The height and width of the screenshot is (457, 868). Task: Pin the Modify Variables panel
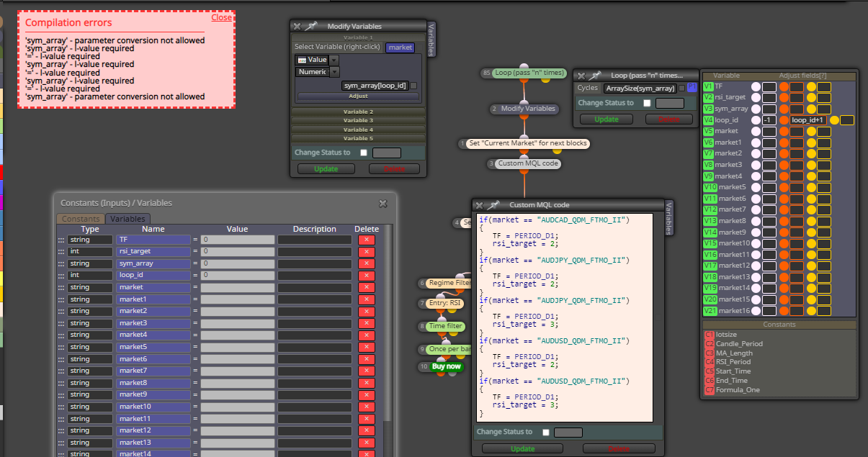tap(310, 26)
